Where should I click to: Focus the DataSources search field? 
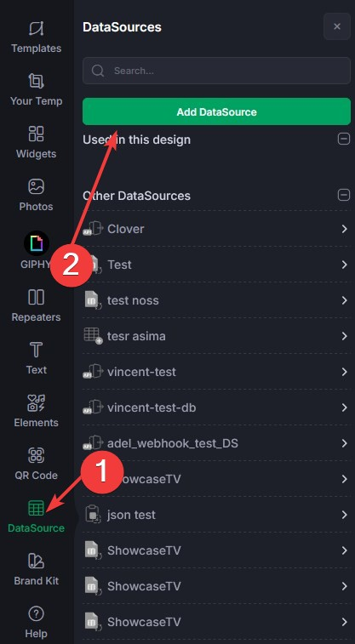[x=216, y=71]
